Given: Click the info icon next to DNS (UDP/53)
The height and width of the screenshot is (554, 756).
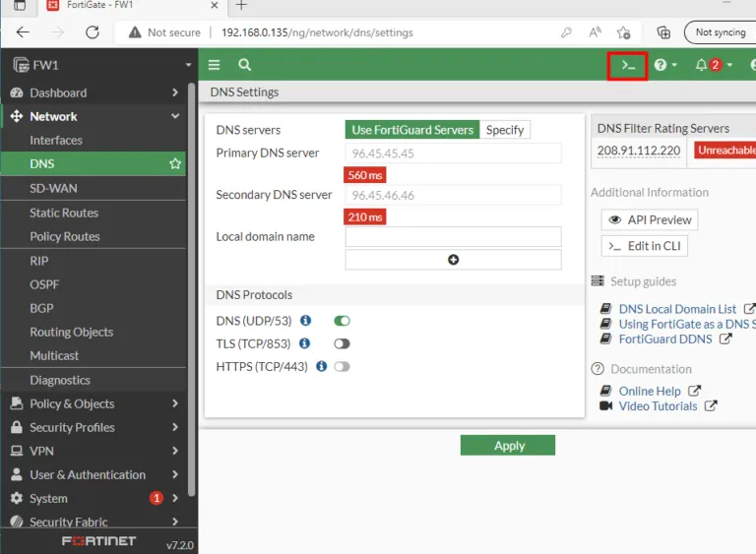Looking at the screenshot, I should pos(305,320).
